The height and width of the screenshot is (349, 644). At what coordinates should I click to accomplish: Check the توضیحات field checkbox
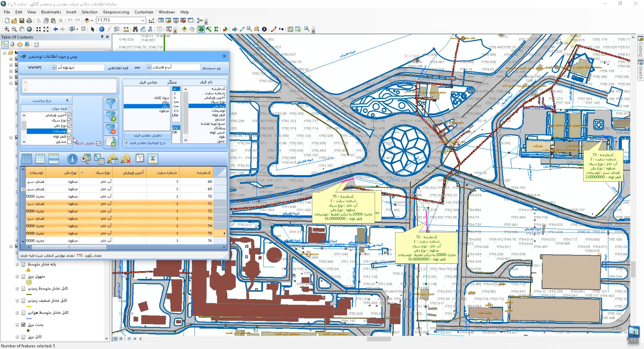(69, 131)
